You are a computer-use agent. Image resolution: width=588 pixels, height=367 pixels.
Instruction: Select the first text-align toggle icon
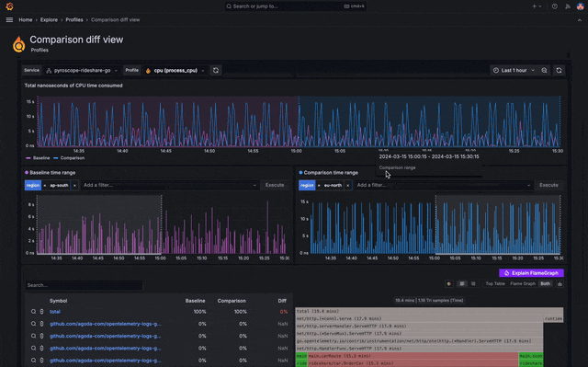(x=462, y=284)
